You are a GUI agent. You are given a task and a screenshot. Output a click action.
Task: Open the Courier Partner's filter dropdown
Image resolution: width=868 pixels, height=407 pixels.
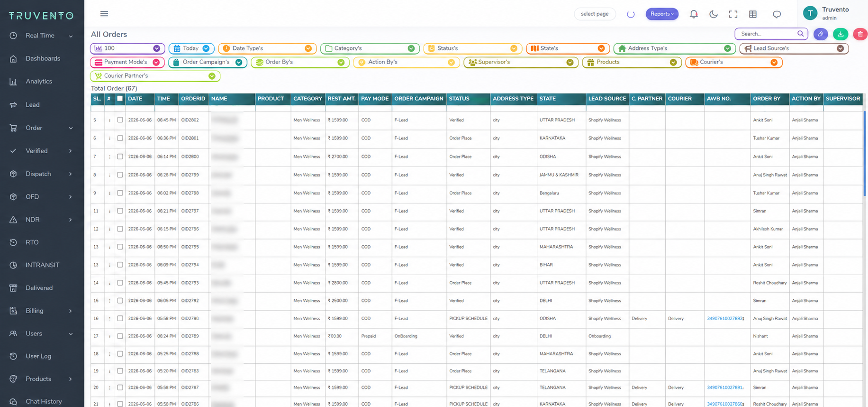[x=155, y=76]
